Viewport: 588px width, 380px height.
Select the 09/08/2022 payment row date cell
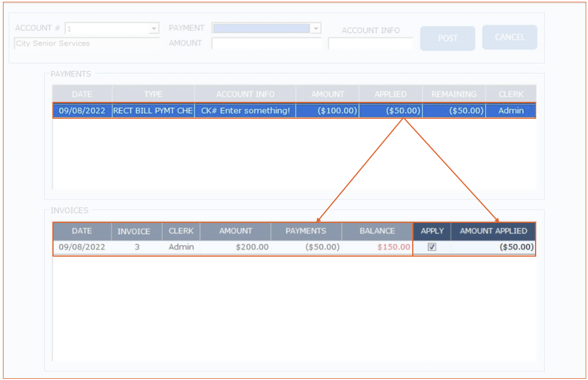tap(82, 111)
